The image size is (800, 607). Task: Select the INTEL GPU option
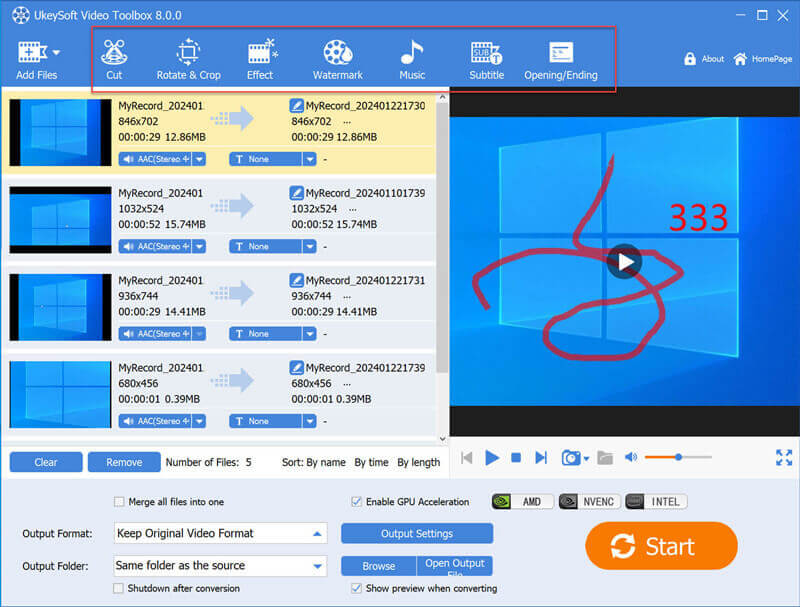[x=656, y=501]
